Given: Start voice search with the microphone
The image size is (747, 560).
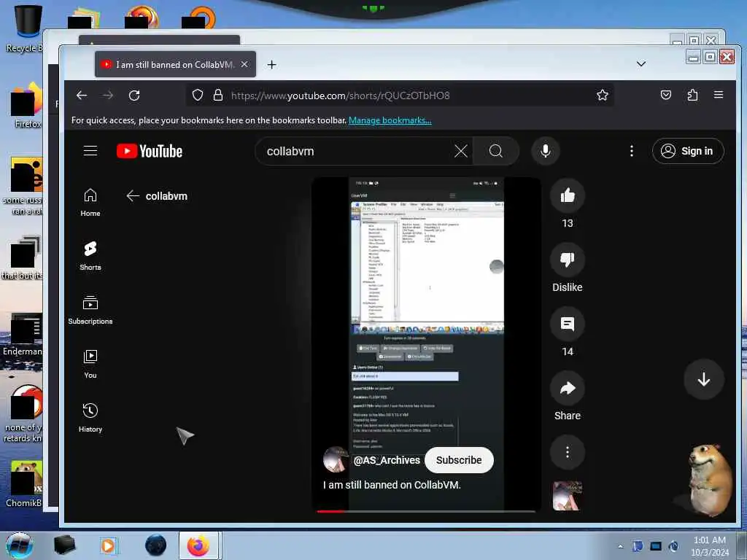Looking at the screenshot, I should [546, 151].
